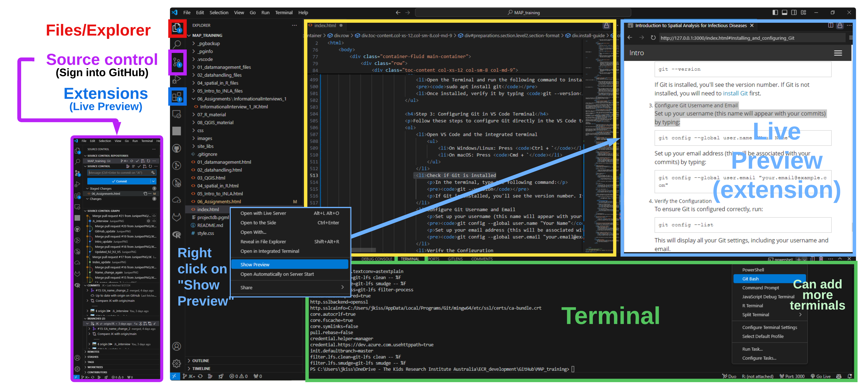868x391 pixels.
Task: Open the GitLab cat icon in the activity bar
Action: pos(177,217)
